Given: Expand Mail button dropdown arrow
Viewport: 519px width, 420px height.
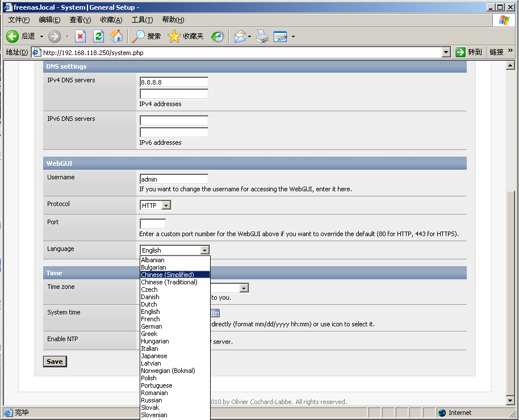Looking at the screenshot, I should [x=250, y=36].
